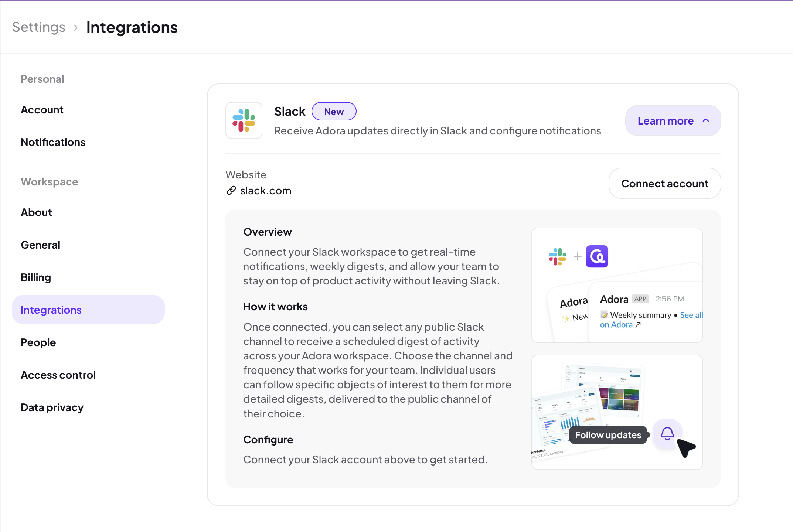Click the Slack logo icon in the integration header

click(x=244, y=120)
